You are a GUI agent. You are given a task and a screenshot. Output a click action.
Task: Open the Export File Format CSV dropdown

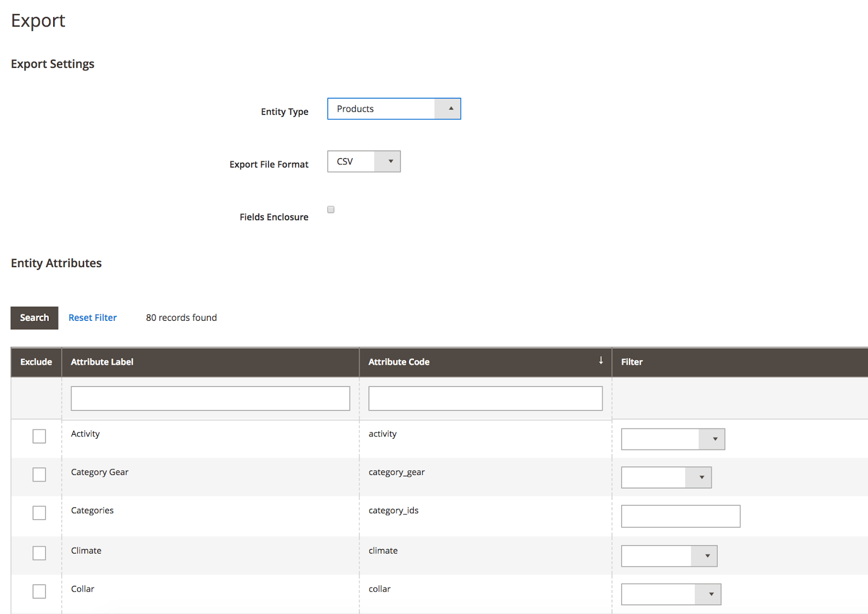click(364, 161)
